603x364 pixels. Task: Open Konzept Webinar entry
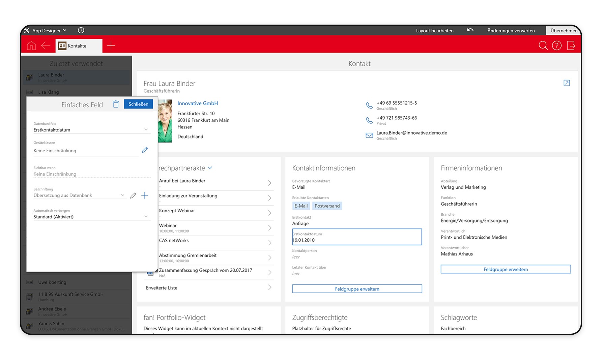point(215,213)
